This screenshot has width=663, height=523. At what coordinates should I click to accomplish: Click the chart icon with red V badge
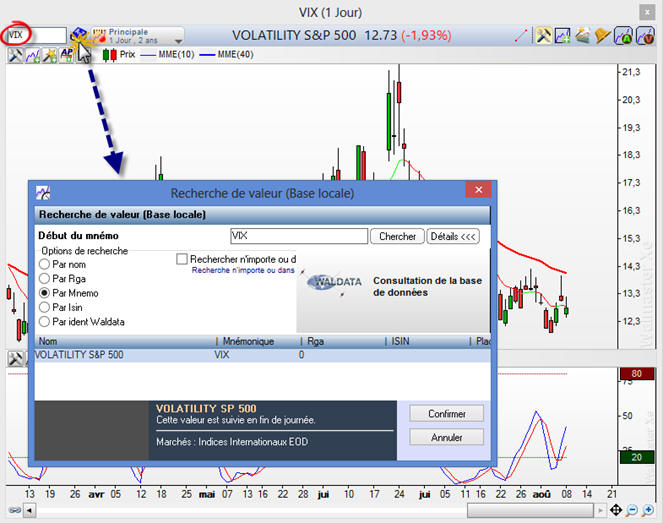(x=645, y=36)
